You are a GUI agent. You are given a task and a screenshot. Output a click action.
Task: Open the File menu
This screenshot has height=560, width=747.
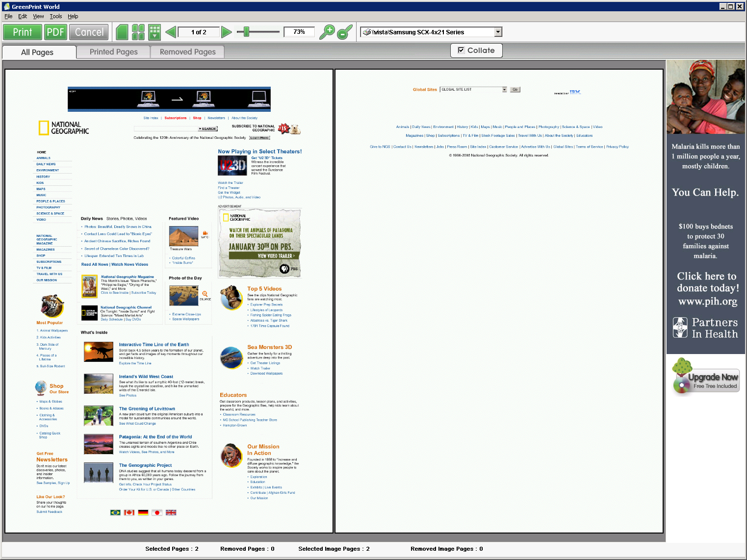8,16
